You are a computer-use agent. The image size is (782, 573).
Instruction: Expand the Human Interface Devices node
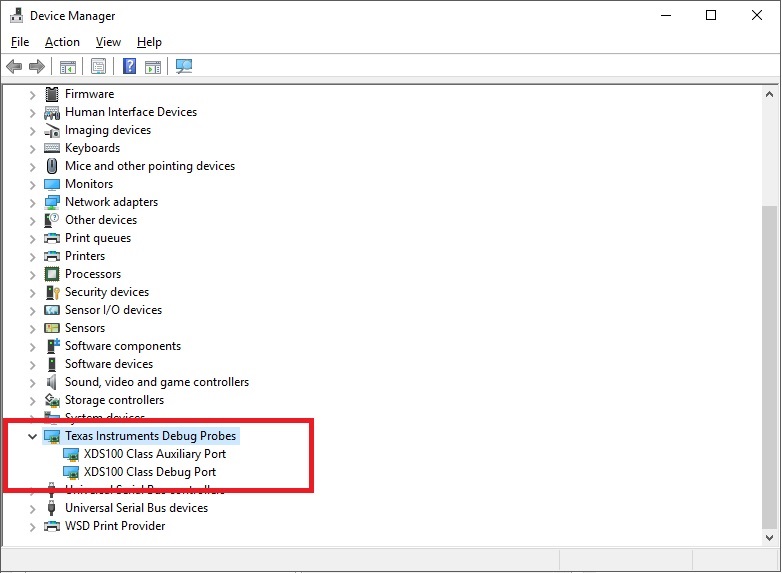coord(32,113)
